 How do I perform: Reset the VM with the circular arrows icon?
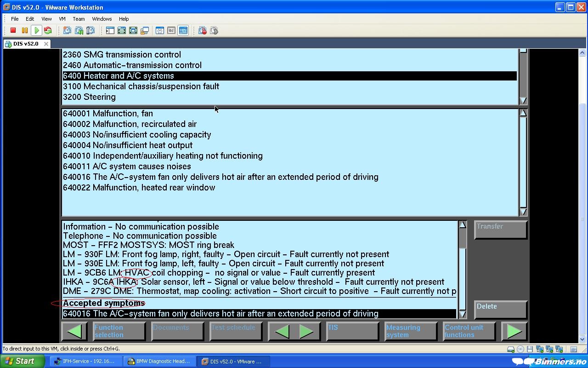coord(48,30)
